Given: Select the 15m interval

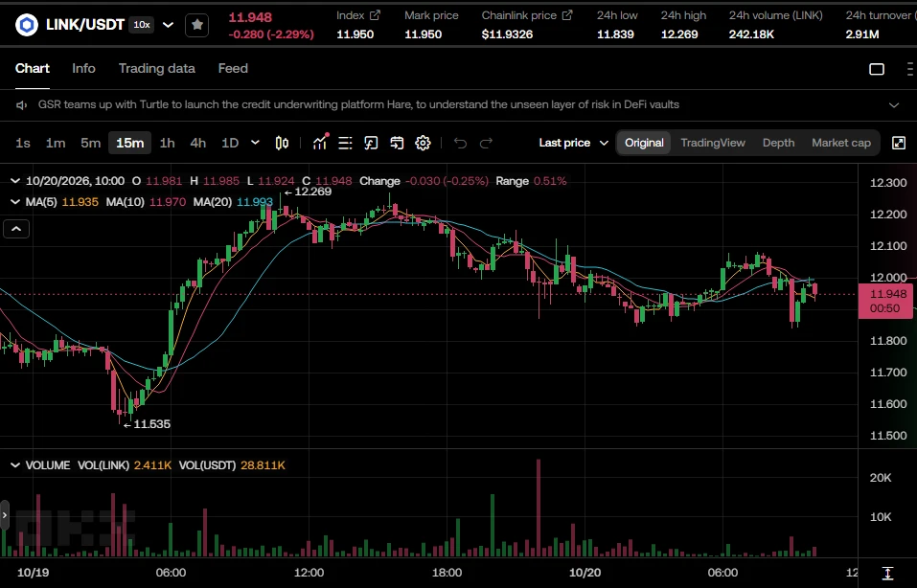Looking at the screenshot, I should [129, 143].
